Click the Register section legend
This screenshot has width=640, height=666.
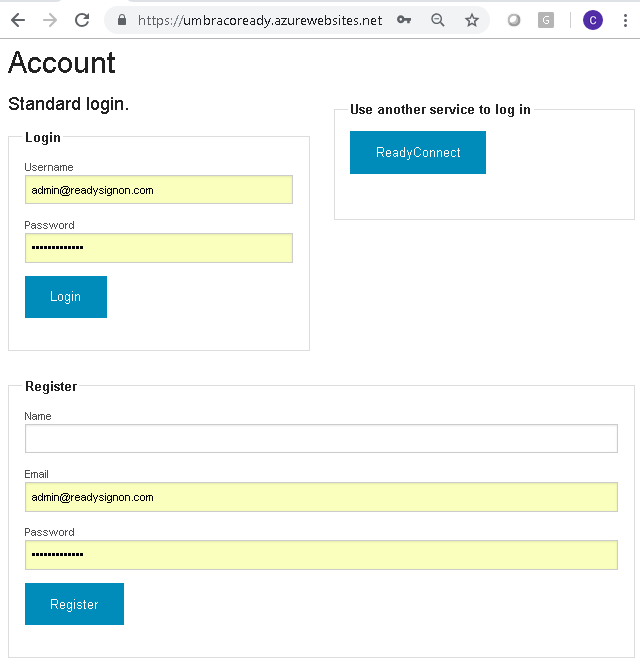click(51, 387)
